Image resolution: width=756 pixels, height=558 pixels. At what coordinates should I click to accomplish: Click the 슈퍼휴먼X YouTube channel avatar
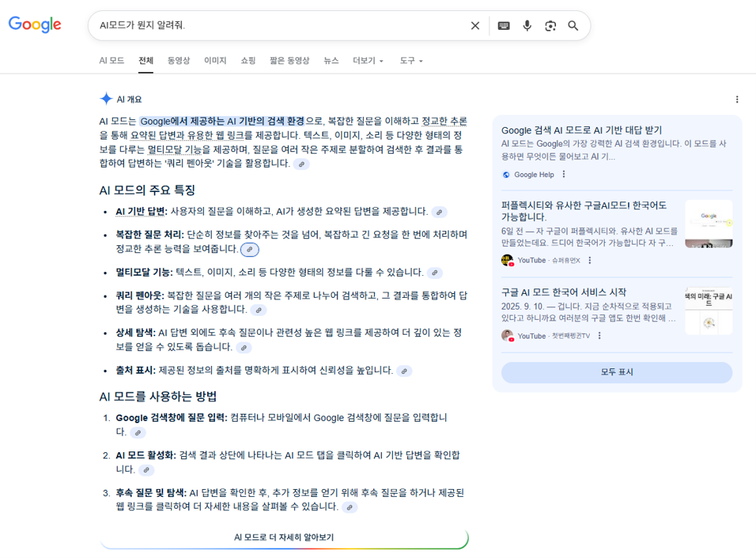[x=507, y=260]
